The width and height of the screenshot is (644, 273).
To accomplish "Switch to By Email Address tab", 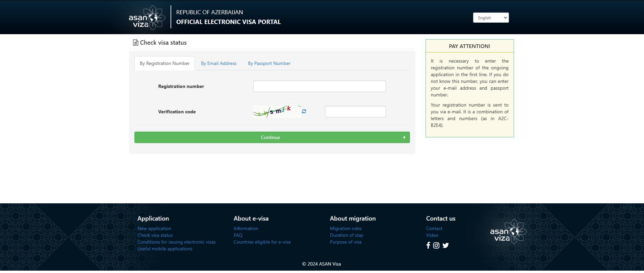I will pyautogui.click(x=218, y=63).
